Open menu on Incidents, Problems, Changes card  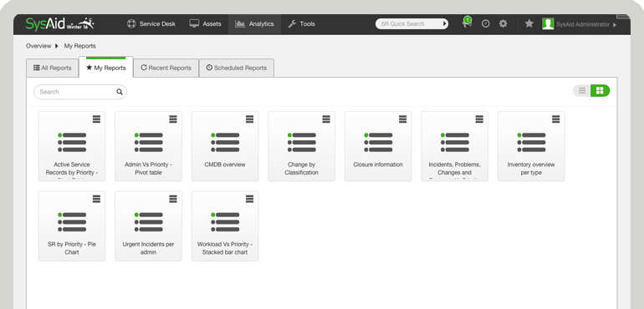tap(479, 119)
